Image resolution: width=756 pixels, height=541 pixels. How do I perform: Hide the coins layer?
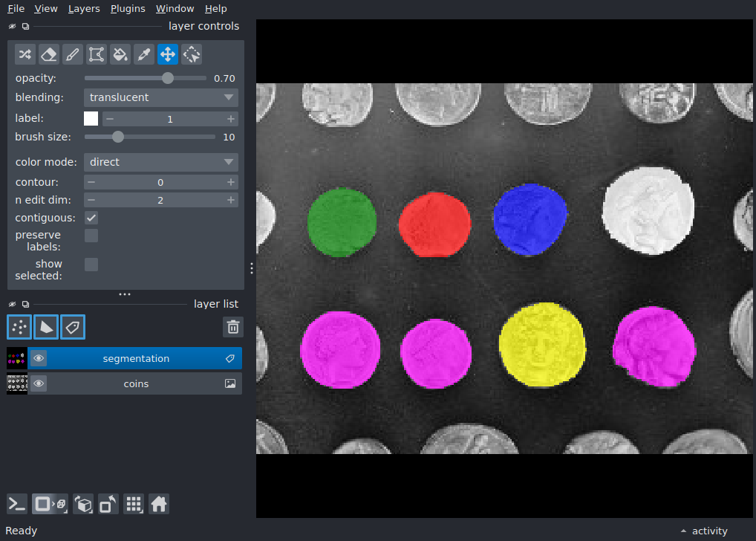coord(39,383)
